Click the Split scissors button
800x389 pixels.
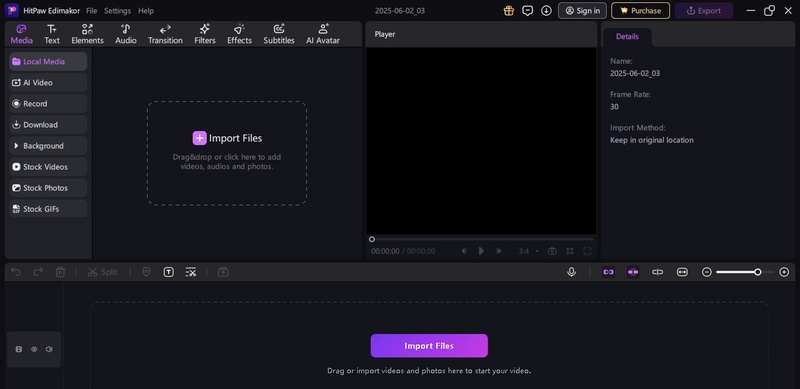(x=103, y=272)
